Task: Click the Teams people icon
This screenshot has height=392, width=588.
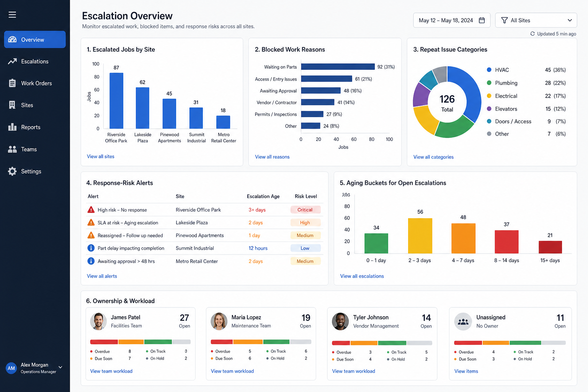Action: coord(12,149)
